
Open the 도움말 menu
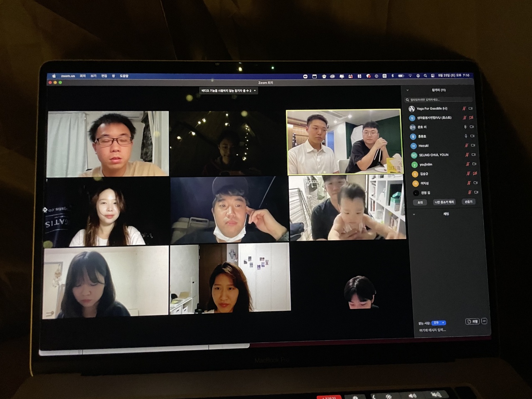point(124,76)
